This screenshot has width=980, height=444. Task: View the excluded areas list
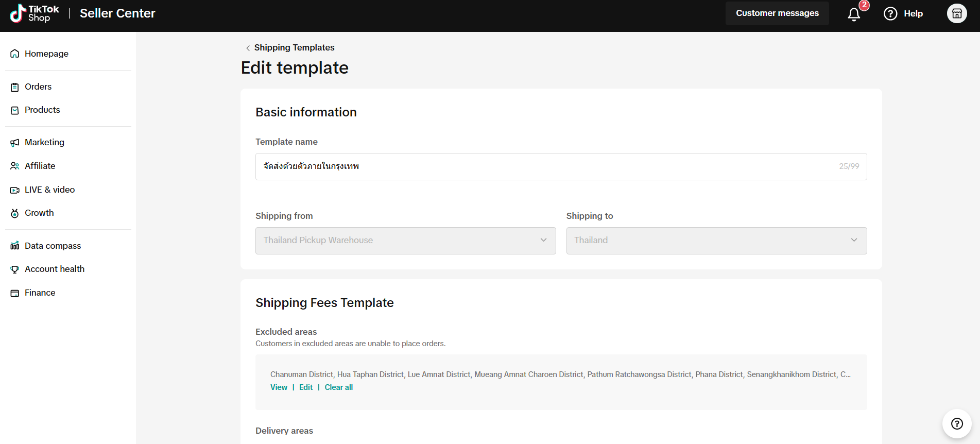[x=279, y=387]
